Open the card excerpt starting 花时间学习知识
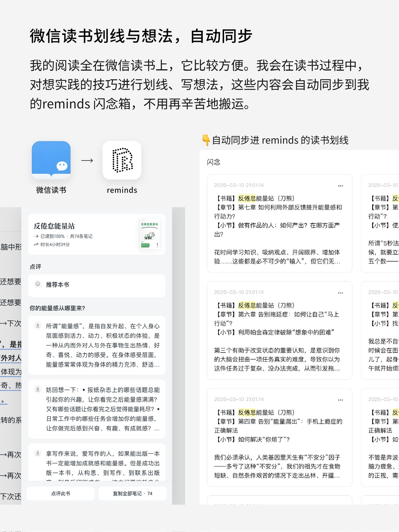399x532 pixels. tap(277, 257)
